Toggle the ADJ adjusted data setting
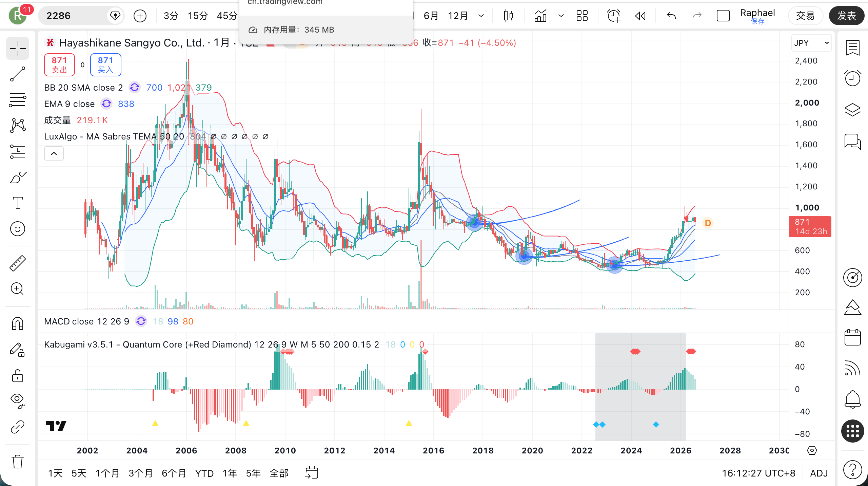This screenshot has width=868, height=486. coord(819,473)
